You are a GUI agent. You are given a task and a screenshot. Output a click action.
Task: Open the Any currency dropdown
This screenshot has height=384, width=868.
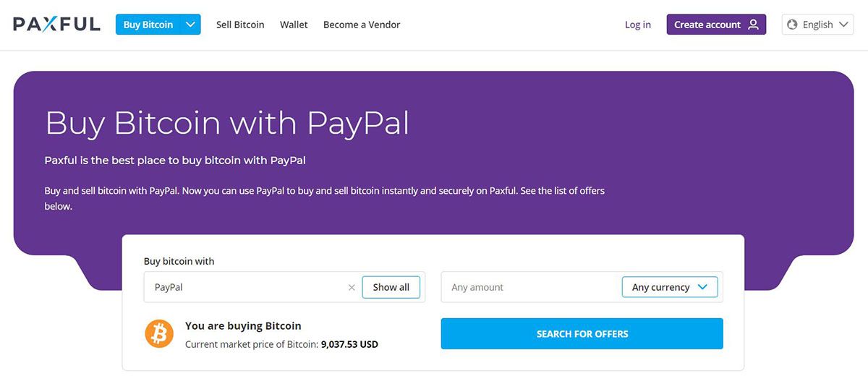tap(670, 287)
